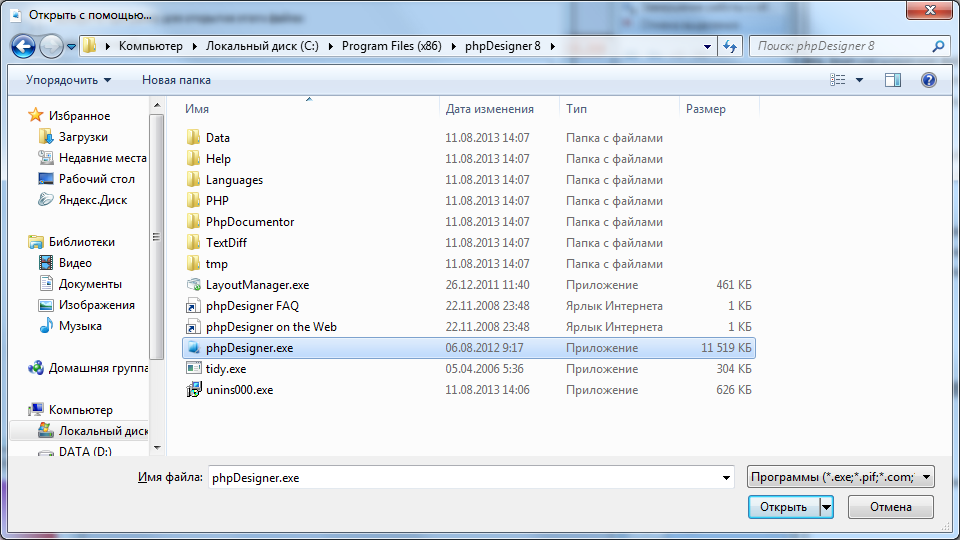Viewport: 960px width, 540px height.
Task: Click the magnifier icon in search box
Action: pyautogui.click(x=938, y=46)
